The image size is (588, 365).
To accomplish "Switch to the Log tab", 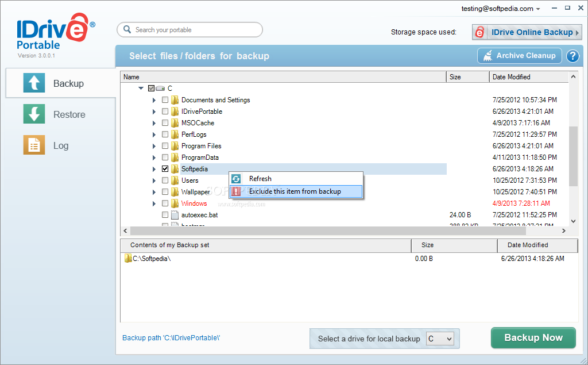I will (60, 145).
